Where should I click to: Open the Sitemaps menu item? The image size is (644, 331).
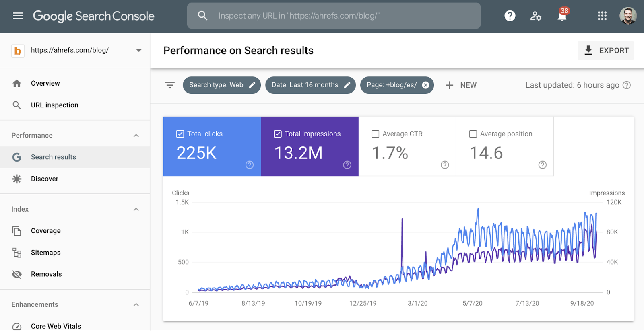coord(46,253)
